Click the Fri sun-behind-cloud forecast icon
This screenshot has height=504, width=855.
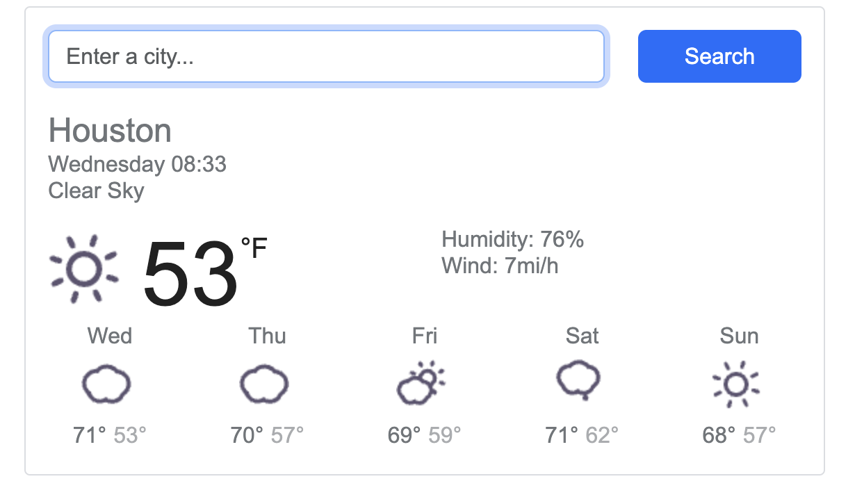[x=421, y=382]
